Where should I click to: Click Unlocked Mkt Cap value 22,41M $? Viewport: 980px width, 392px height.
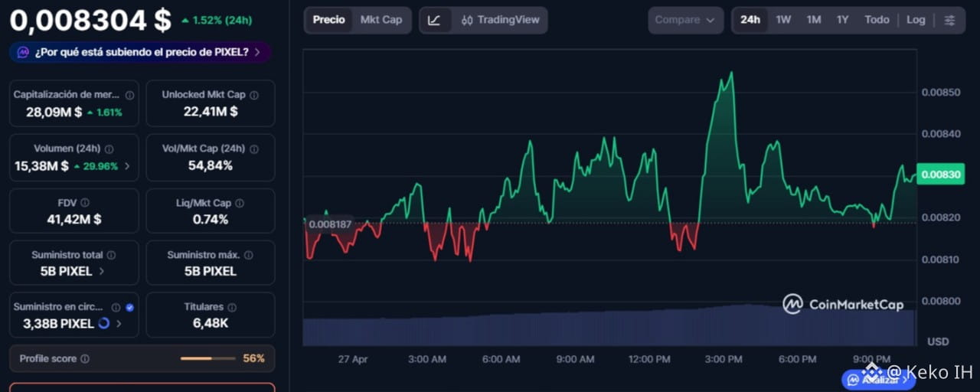pyautogui.click(x=211, y=112)
